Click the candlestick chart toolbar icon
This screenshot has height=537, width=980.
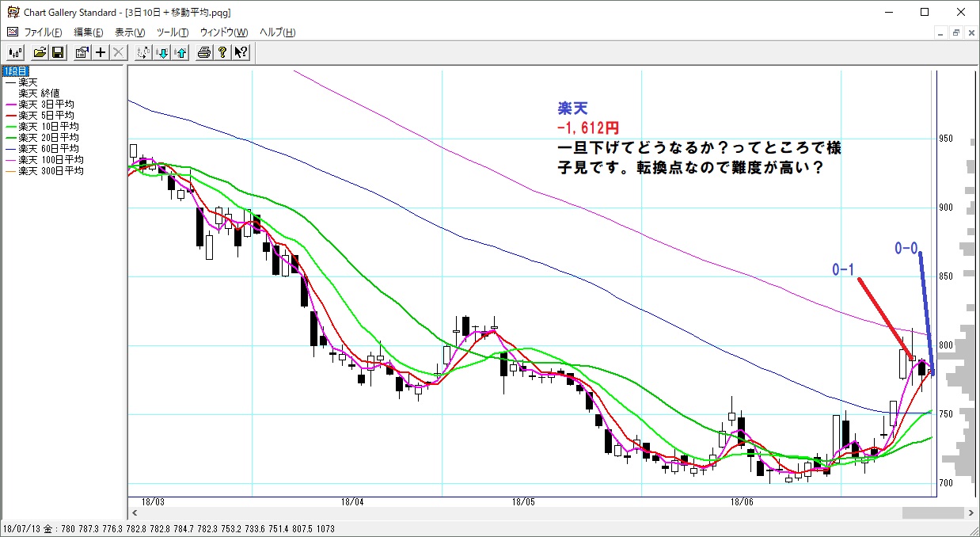point(16,52)
